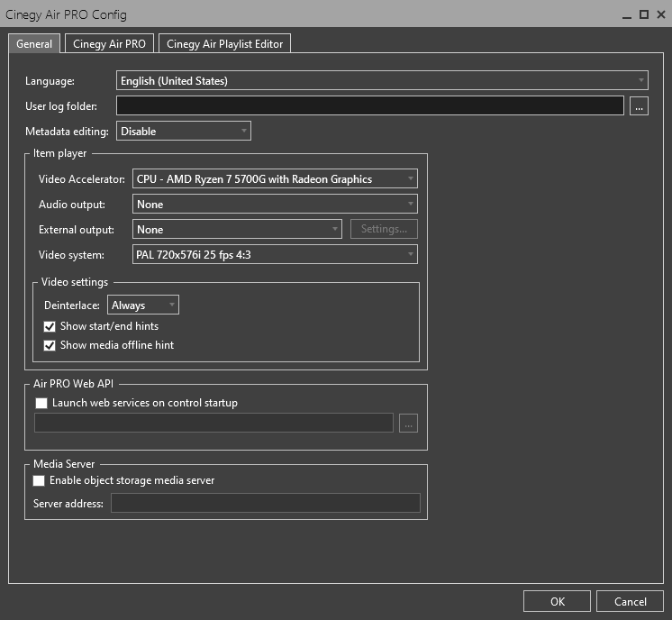Click the Cancel button
Image resolution: width=672 pixels, height=620 pixels.
(630, 602)
